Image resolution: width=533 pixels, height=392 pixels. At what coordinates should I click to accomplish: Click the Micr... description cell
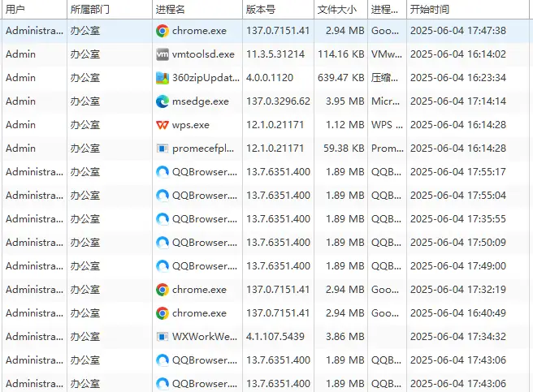[x=385, y=101]
